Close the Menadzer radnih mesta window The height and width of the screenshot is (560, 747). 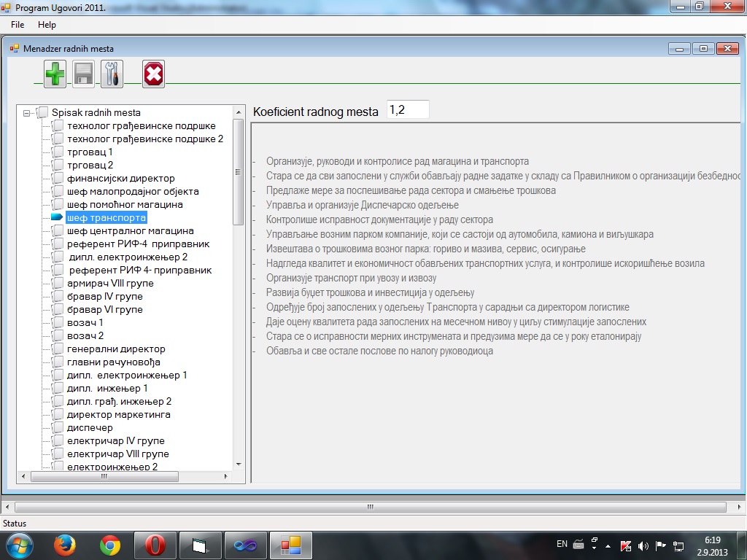coord(727,49)
